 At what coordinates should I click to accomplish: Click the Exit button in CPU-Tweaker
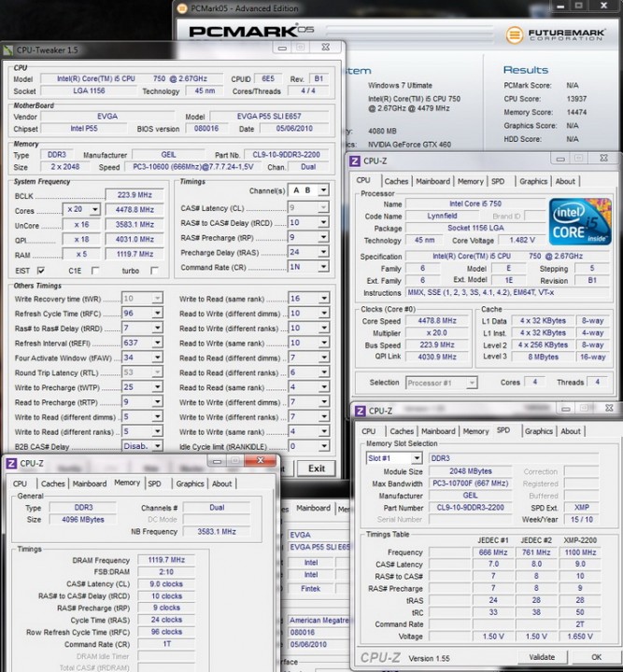click(317, 469)
